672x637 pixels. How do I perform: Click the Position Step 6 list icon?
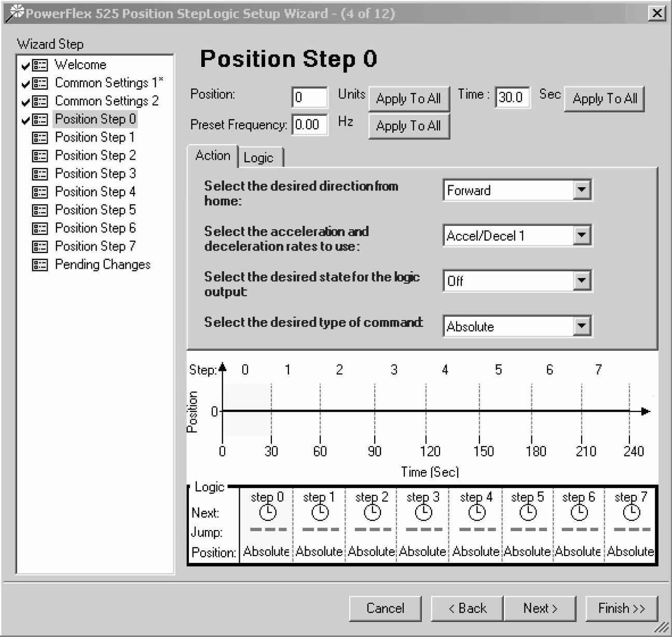[40, 228]
